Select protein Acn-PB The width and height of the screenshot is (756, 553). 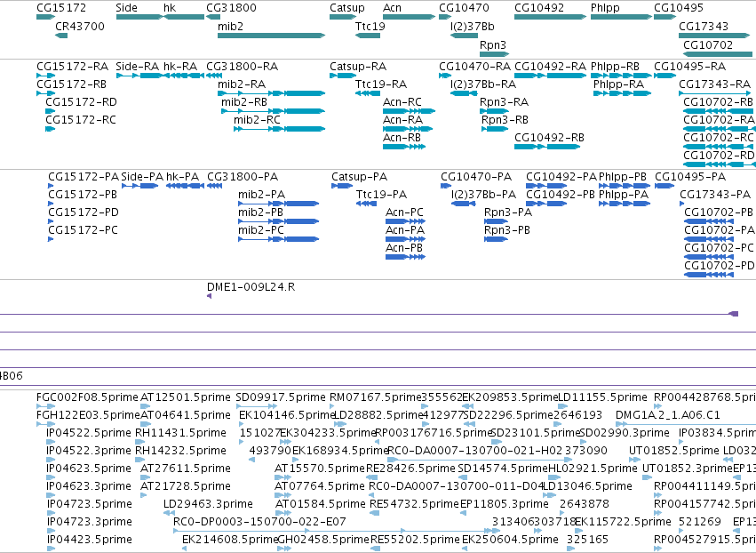(x=405, y=257)
